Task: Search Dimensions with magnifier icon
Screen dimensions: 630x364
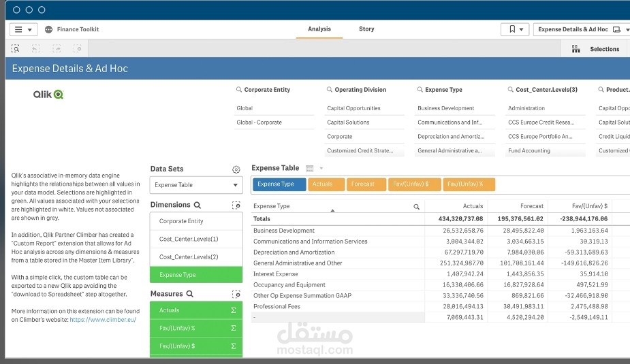Action: point(198,205)
